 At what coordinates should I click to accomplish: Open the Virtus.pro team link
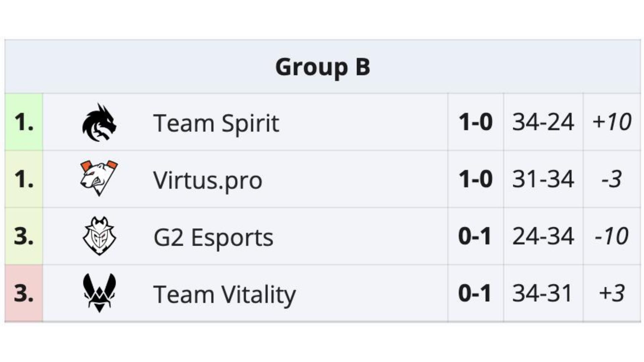(x=208, y=180)
